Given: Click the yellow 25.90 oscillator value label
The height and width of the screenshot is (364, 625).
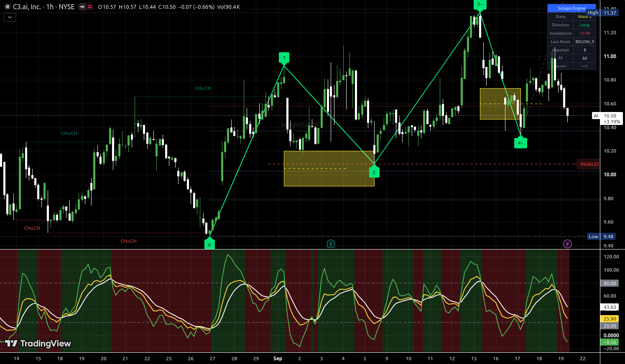Looking at the screenshot, I should [x=610, y=319].
